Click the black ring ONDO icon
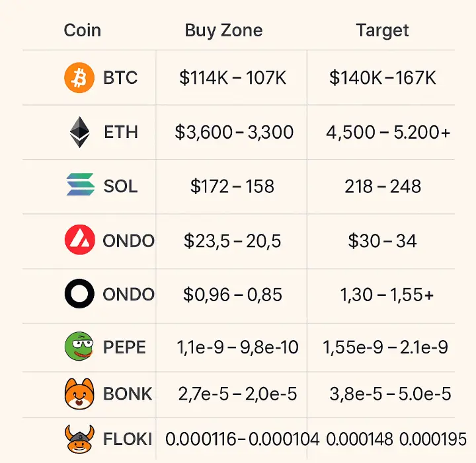Viewport: 476px width, 463px height. click(x=79, y=293)
